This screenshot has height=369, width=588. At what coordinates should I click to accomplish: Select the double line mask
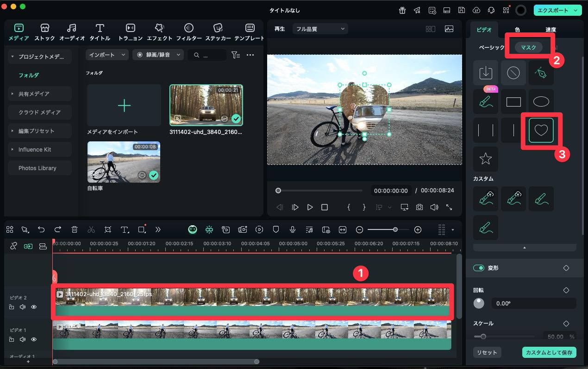(485, 130)
